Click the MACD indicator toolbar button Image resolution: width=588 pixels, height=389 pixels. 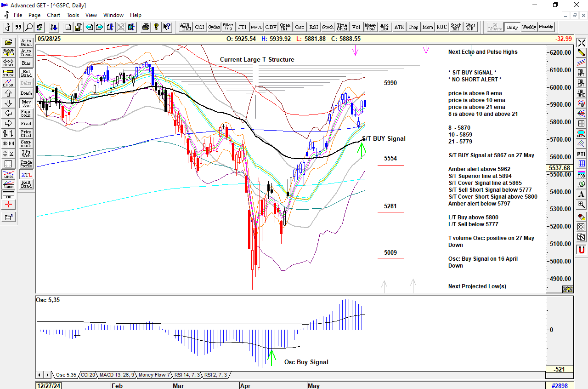(256, 27)
